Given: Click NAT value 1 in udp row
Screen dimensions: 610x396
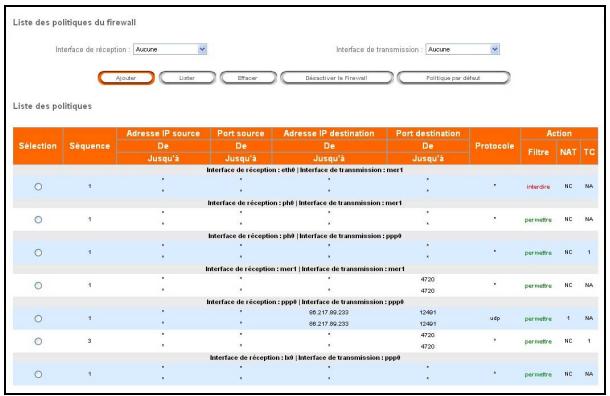Looking at the screenshot, I should [568, 318].
